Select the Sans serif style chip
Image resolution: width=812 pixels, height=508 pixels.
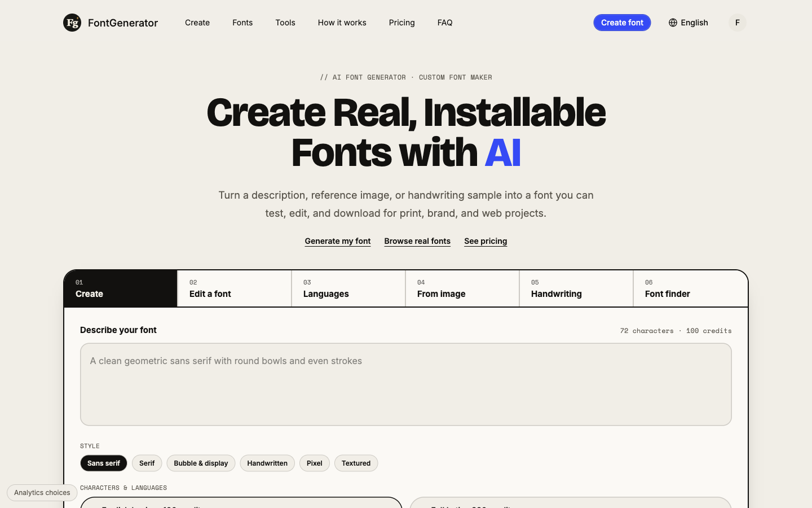click(x=104, y=463)
